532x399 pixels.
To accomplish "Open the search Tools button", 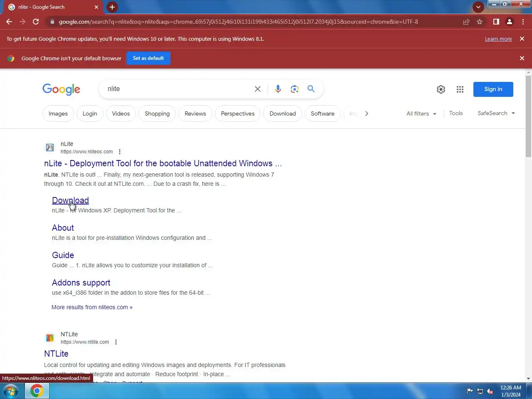I will (456, 113).
